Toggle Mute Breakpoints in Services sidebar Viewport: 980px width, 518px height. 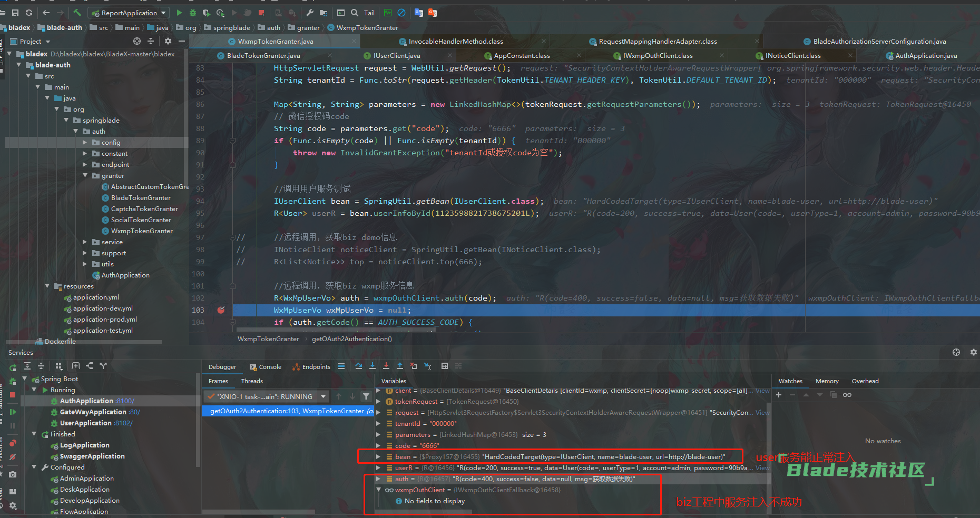[x=13, y=457]
